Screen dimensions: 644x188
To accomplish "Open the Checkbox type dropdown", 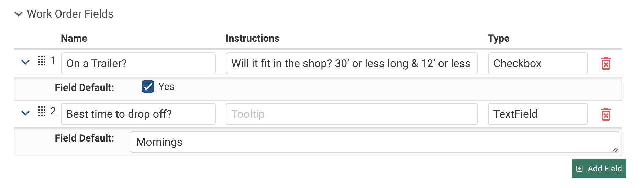I will point(537,63).
